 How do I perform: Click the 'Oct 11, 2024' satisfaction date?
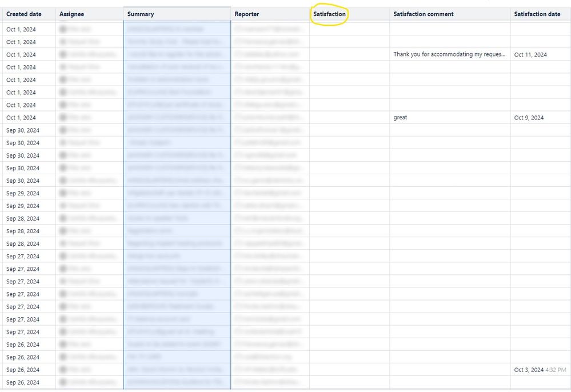[530, 55]
